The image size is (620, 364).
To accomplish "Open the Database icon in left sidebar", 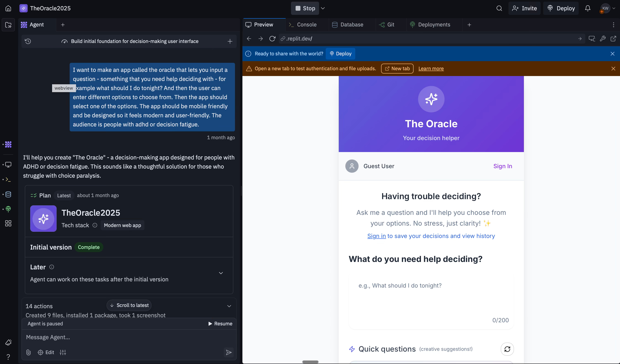I will tap(8, 194).
